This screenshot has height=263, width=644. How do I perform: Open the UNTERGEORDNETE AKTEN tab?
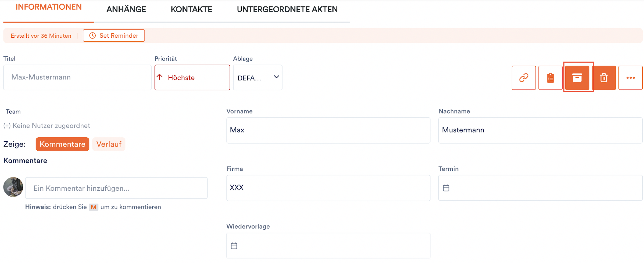pyautogui.click(x=287, y=9)
